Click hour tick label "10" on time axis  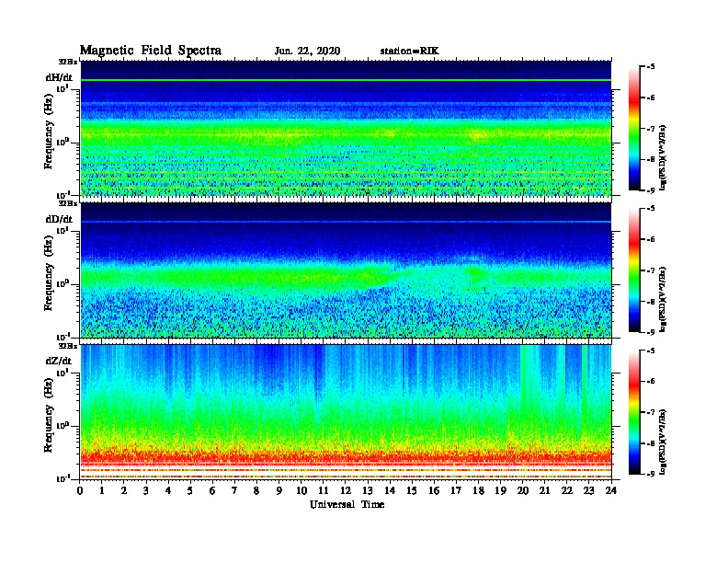(301, 490)
